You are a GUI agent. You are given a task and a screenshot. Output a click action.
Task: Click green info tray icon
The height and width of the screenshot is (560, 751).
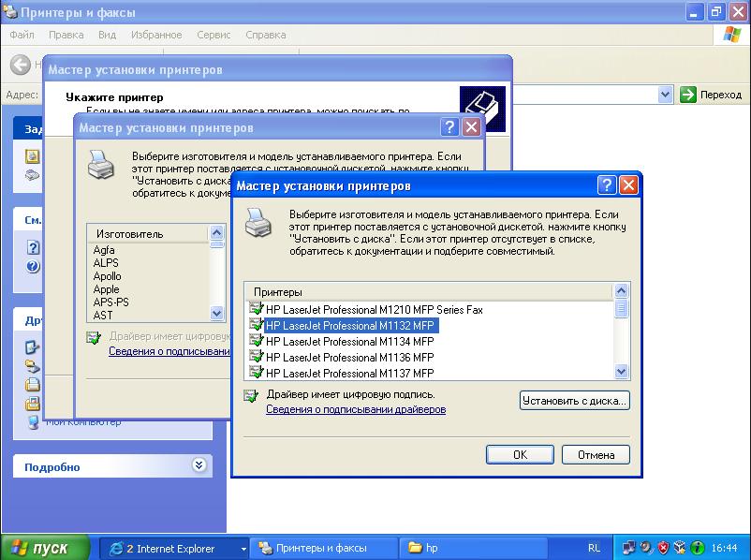pyautogui.click(x=698, y=548)
